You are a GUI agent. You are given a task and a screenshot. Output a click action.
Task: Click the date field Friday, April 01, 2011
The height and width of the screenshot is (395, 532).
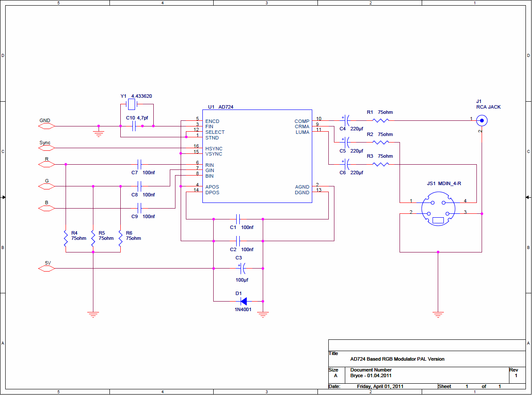tap(380, 386)
